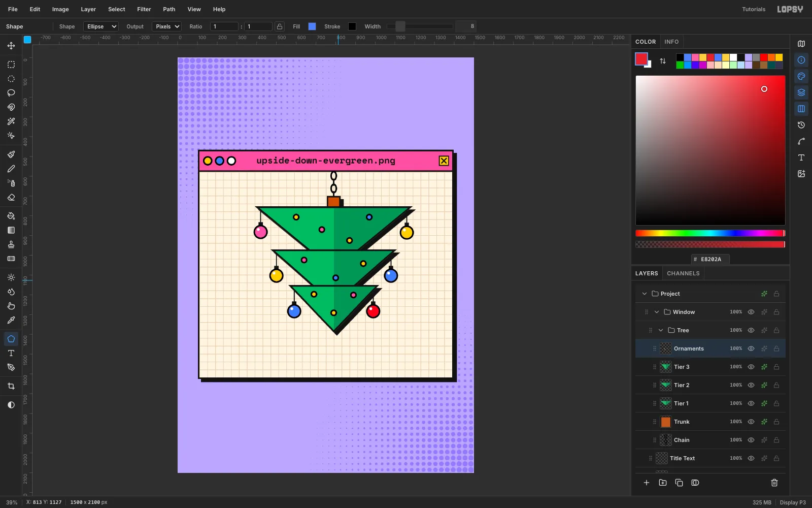This screenshot has width=812, height=508.
Task: Select the Pencil tool
Action: tap(11, 169)
